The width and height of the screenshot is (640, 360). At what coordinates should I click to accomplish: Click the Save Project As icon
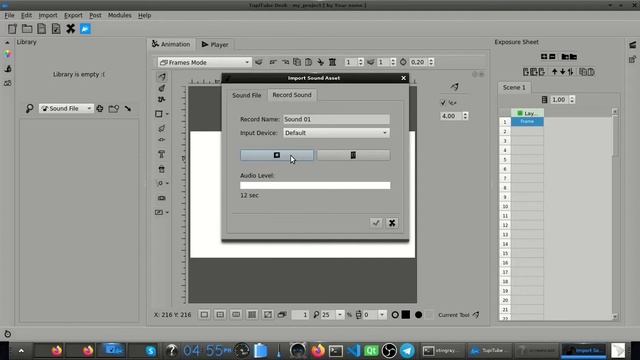click(56, 29)
